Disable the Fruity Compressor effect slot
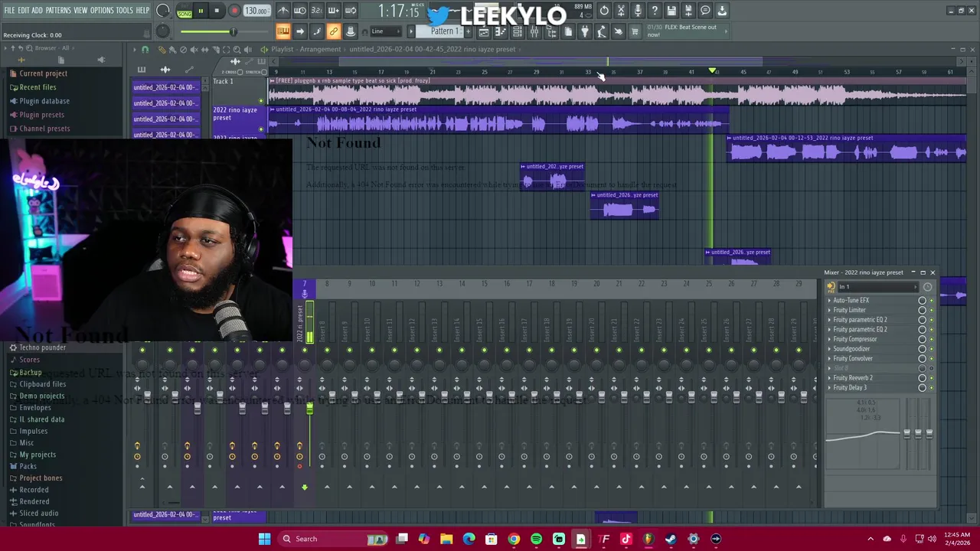 [x=932, y=339]
